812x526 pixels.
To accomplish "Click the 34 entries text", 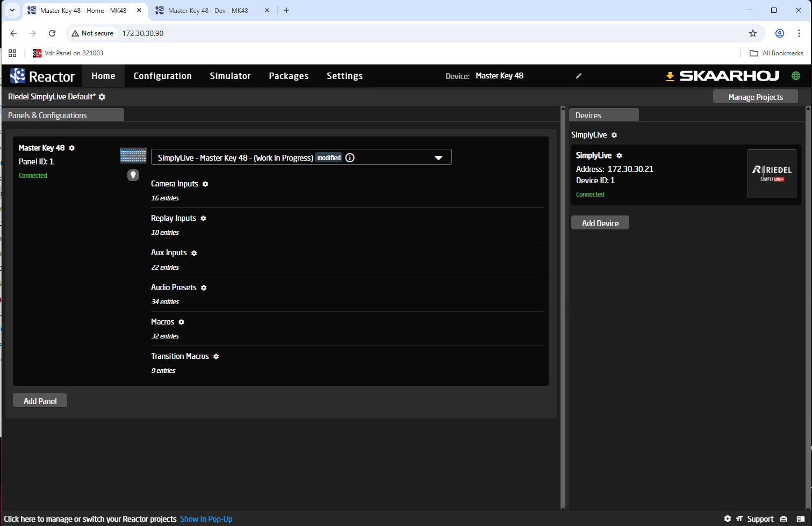I will [165, 302].
